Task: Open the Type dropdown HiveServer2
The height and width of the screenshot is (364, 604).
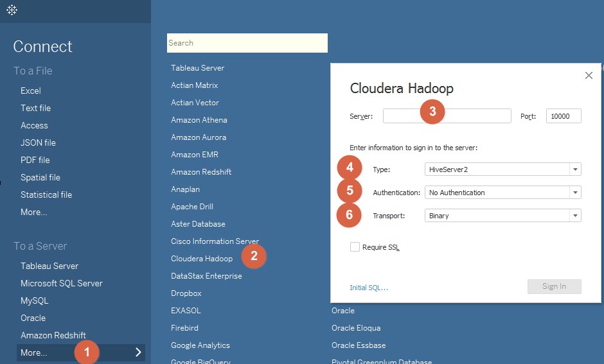Action: pos(502,169)
